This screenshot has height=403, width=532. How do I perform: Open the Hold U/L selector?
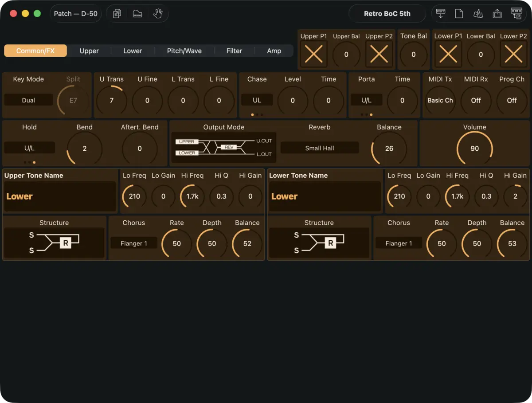(29, 148)
